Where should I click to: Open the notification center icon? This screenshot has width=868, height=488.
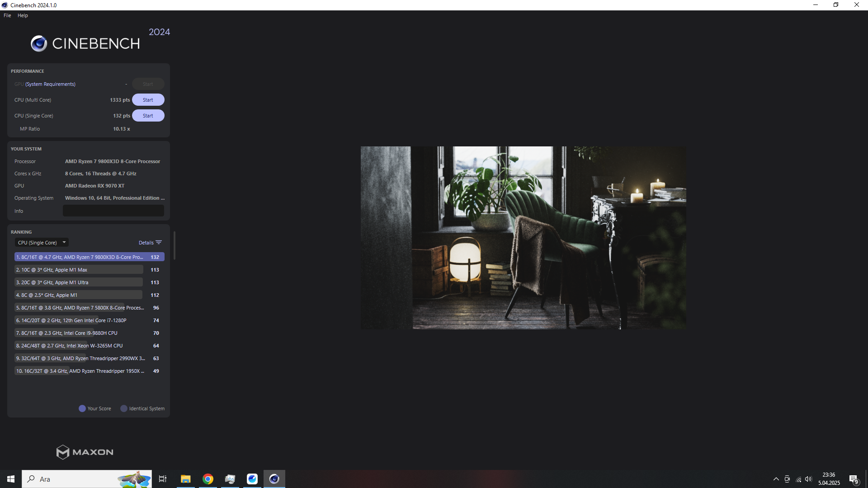(854, 479)
